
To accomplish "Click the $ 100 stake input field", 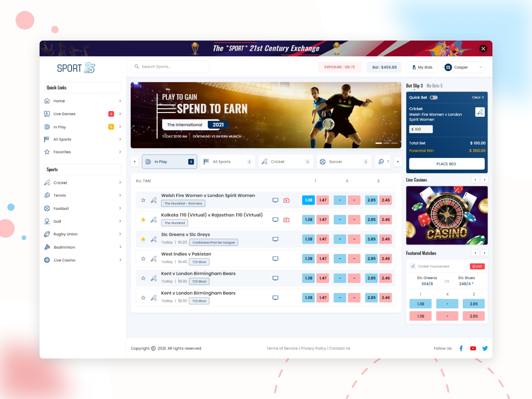I will coord(421,129).
